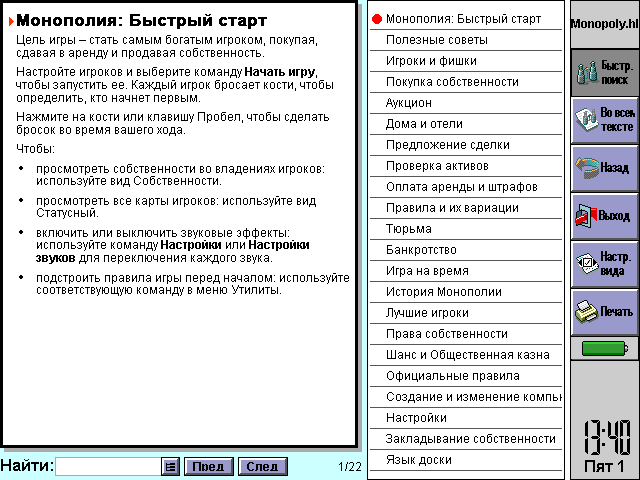
Task: Open the Аукцион topic
Action: [x=409, y=103]
